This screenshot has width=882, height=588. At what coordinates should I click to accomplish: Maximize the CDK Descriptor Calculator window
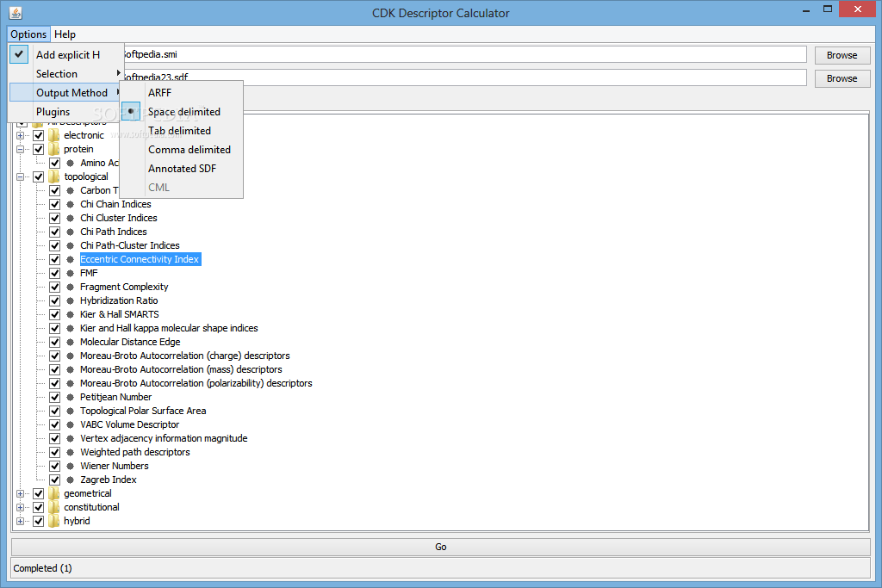click(828, 9)
